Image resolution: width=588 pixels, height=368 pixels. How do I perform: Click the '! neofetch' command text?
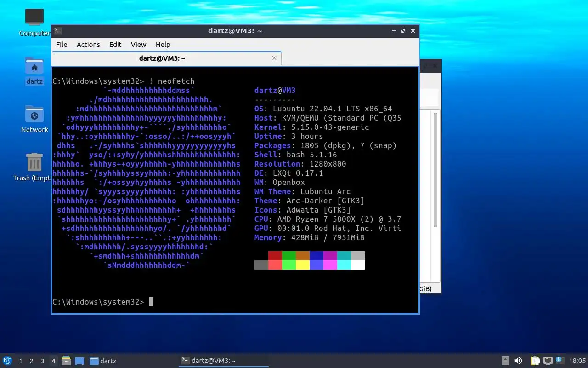(x=172, y=81)
